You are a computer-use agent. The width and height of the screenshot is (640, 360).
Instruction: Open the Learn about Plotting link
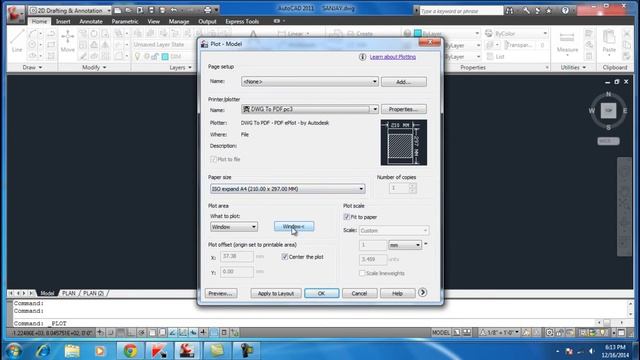(x=393, y=57)
